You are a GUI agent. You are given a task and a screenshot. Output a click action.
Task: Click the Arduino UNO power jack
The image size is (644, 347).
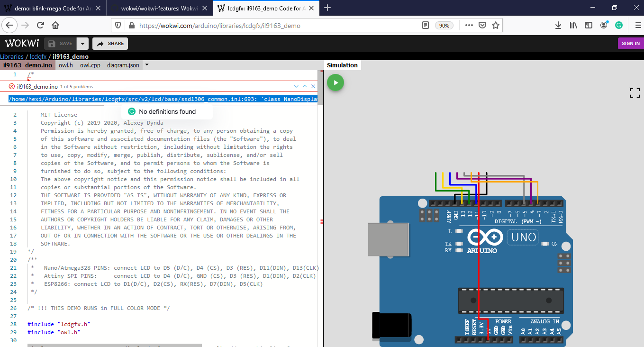click(x=391, y=325)
